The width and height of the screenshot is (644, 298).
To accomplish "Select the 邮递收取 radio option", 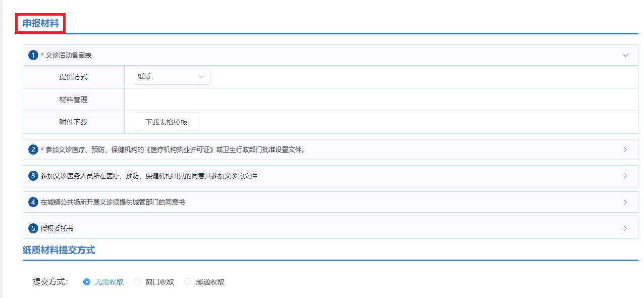I will (x=188, y=282).
